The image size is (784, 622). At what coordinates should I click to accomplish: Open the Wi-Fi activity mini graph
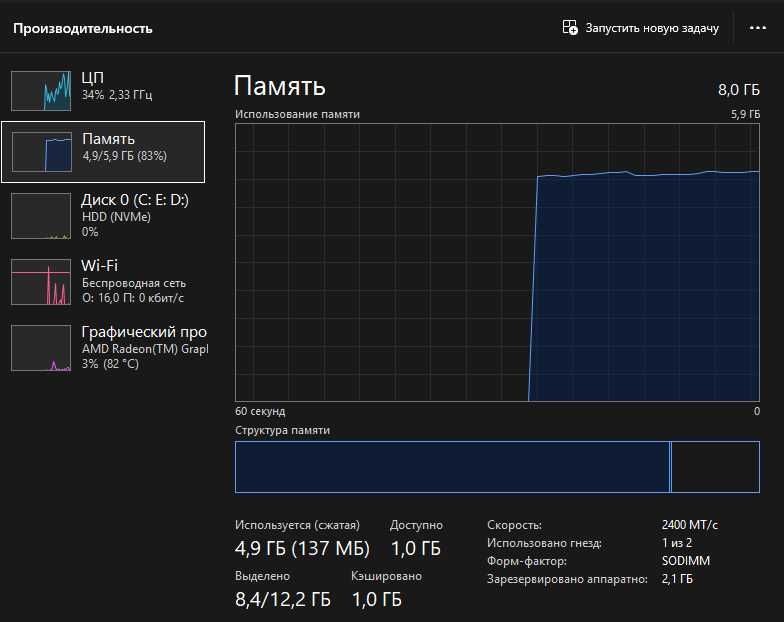point(41,282)
